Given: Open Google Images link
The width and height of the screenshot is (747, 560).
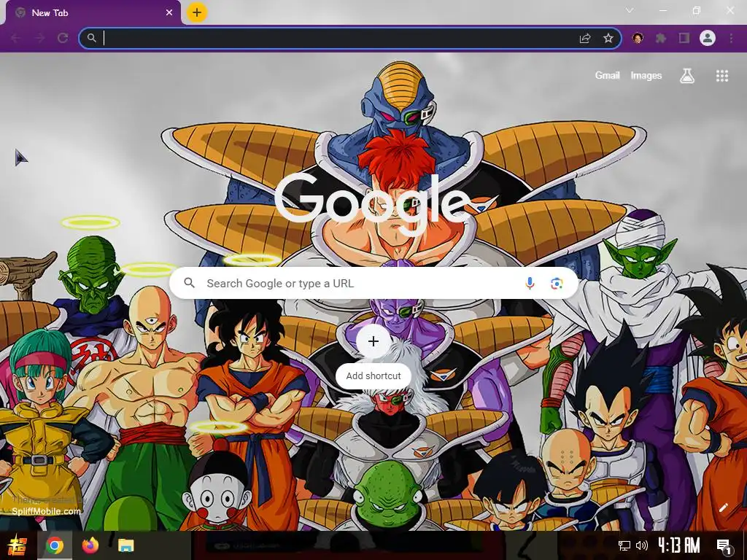Looking at the screenshot, I should 646,75.
